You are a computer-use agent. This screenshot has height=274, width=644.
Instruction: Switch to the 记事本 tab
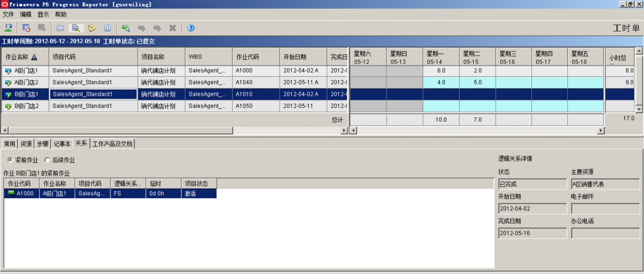click(x=62, y=144)
